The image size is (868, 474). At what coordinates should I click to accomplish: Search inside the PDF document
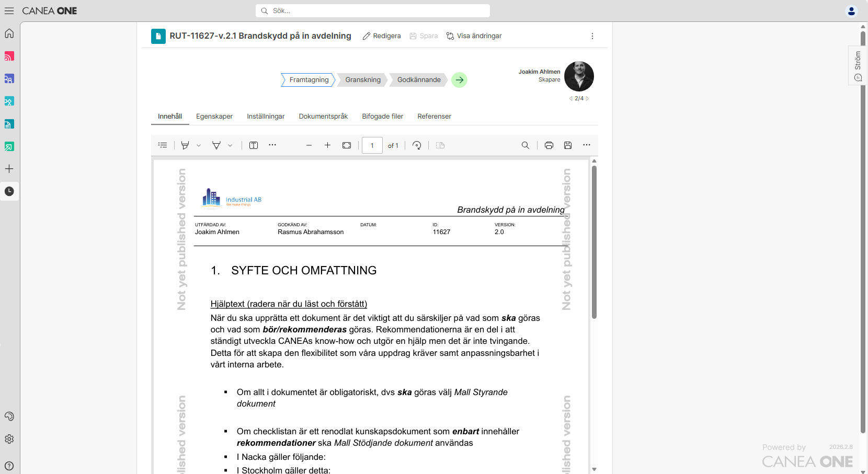point(525,145)
